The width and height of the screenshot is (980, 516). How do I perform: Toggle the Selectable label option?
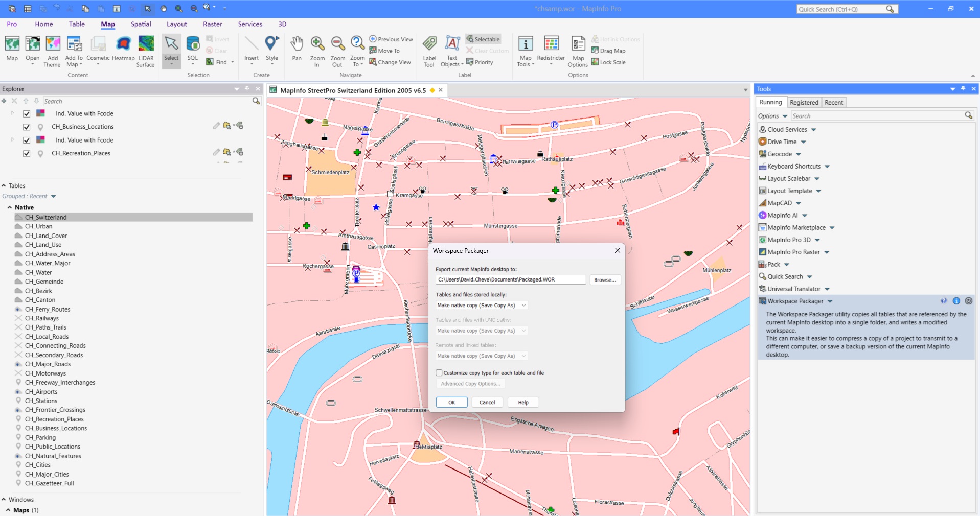point(483,39)
